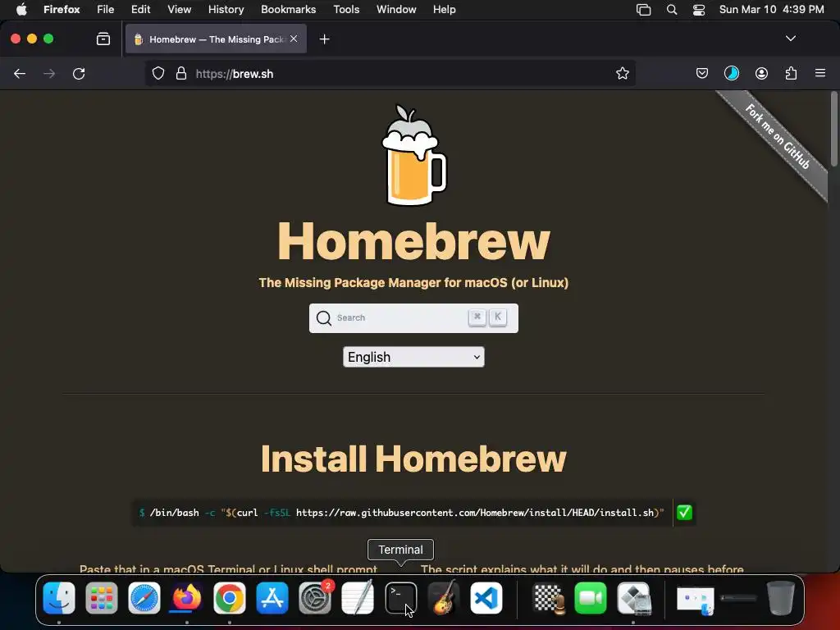Click the Homebrew search field

413,318
